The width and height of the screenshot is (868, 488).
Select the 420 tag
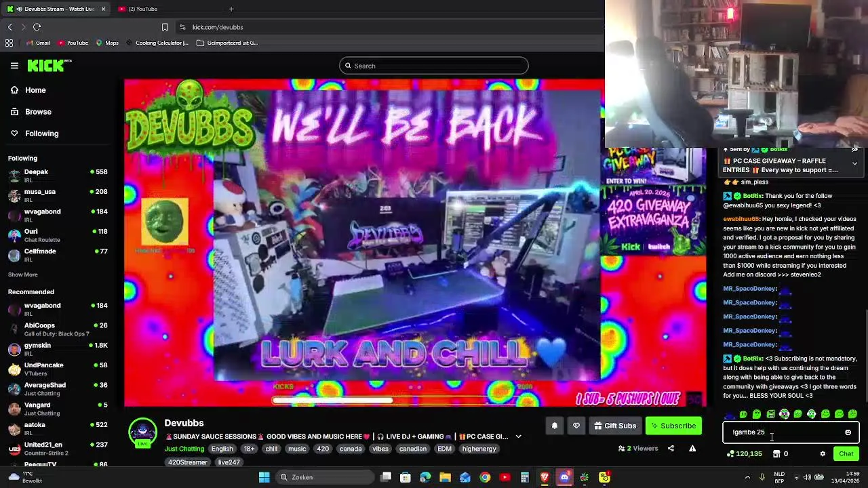[323, 449]
